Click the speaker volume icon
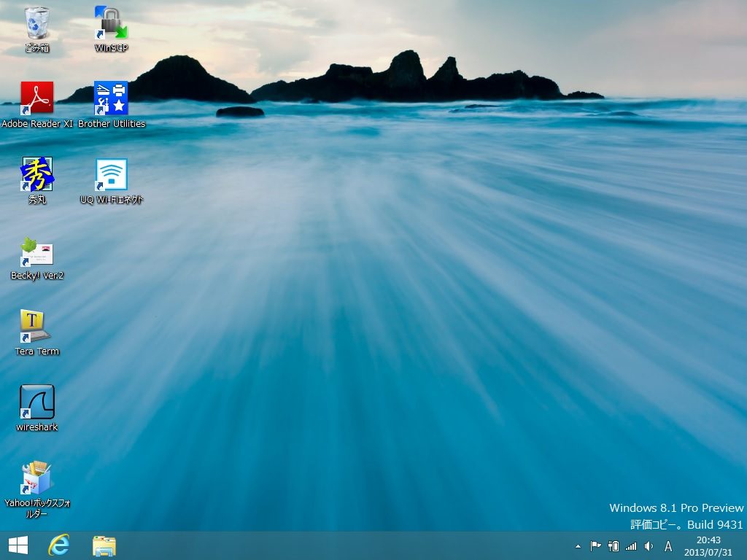 pos(649,546)
